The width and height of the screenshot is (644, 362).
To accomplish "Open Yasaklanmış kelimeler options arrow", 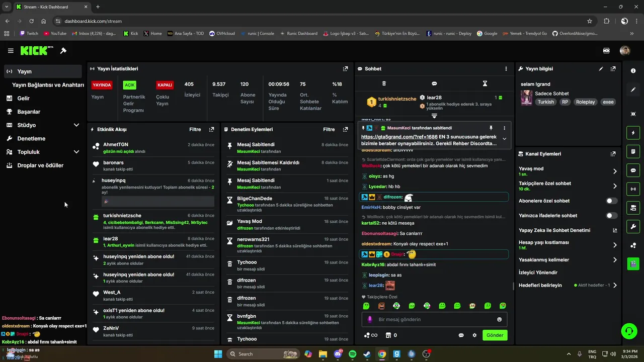I will coord(615,260).
